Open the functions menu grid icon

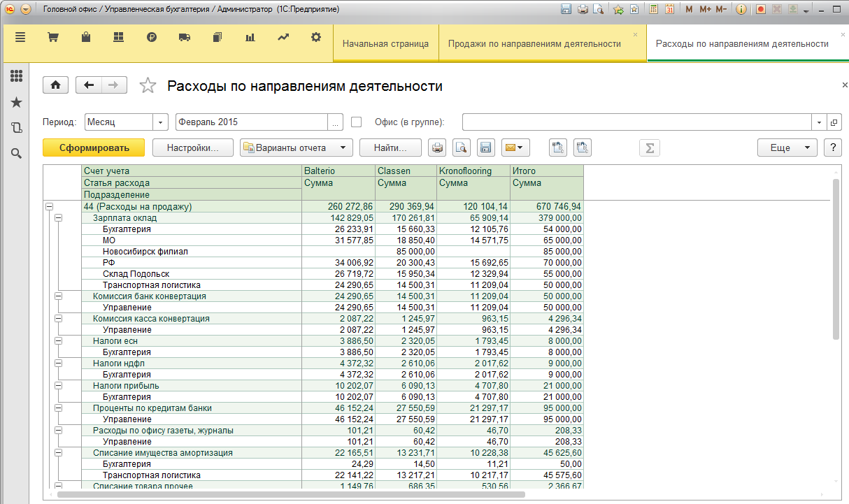[16, 76]
